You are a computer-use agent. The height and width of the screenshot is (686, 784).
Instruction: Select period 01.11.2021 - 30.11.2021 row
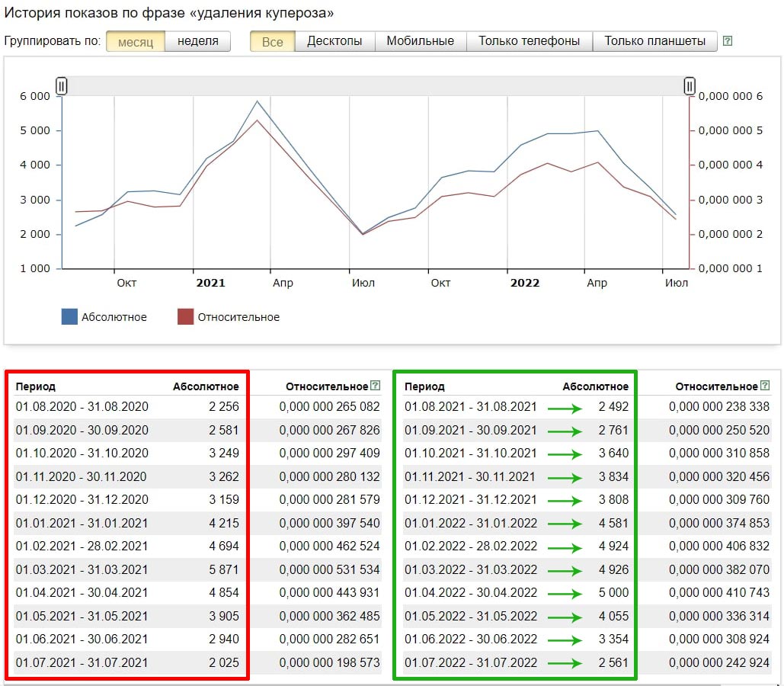(587, 476)
